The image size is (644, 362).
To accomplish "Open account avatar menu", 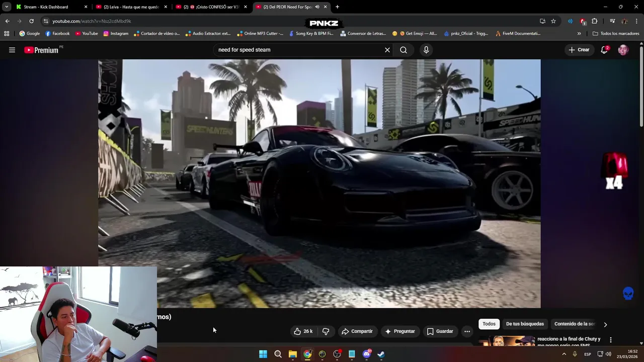I will (623, 50).
